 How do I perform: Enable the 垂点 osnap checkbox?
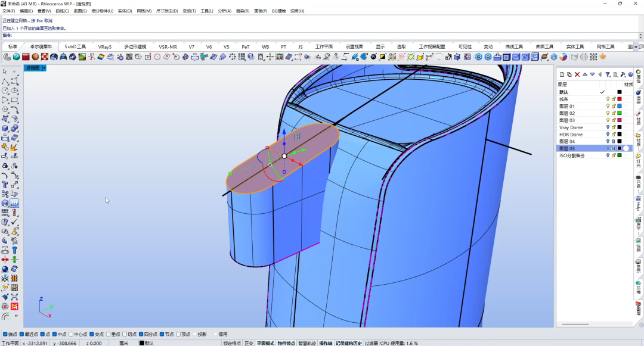point(109,334)
